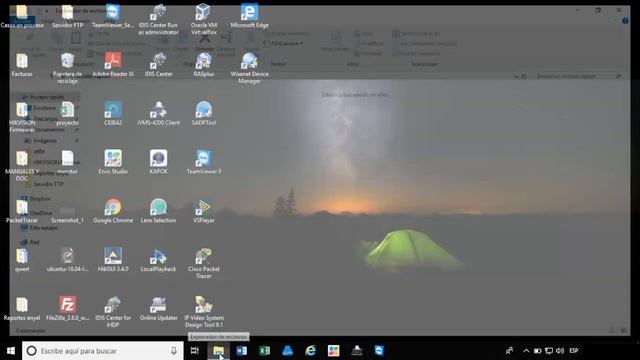Click File Explorer on the taskbar
640x360 pixels.
218,351
